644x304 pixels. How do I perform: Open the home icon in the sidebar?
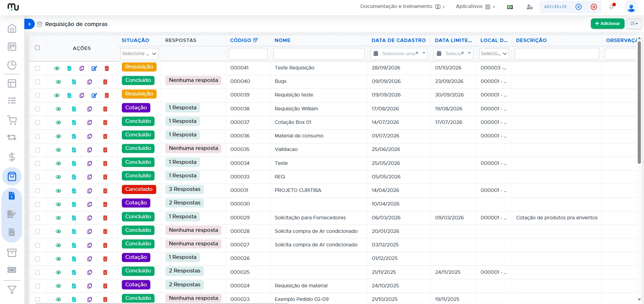12,28
